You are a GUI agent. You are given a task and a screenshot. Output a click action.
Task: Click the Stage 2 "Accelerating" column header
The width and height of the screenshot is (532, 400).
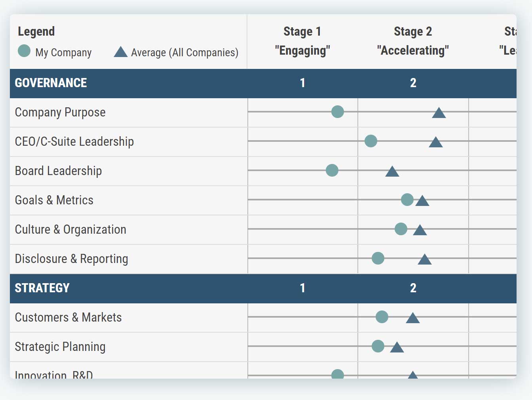pyautogui.click(x=413, y=41)
